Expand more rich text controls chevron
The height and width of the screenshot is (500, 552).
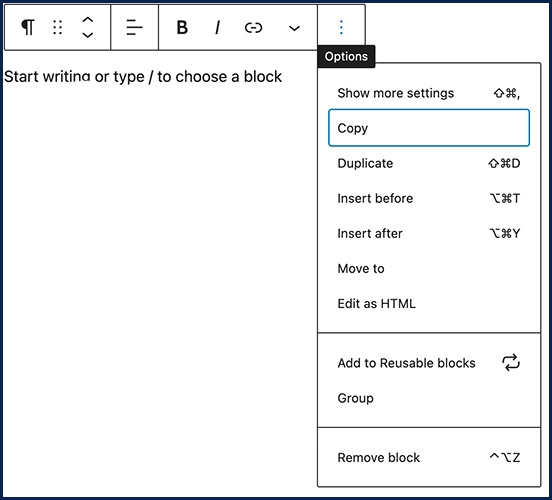coord(294,28)
